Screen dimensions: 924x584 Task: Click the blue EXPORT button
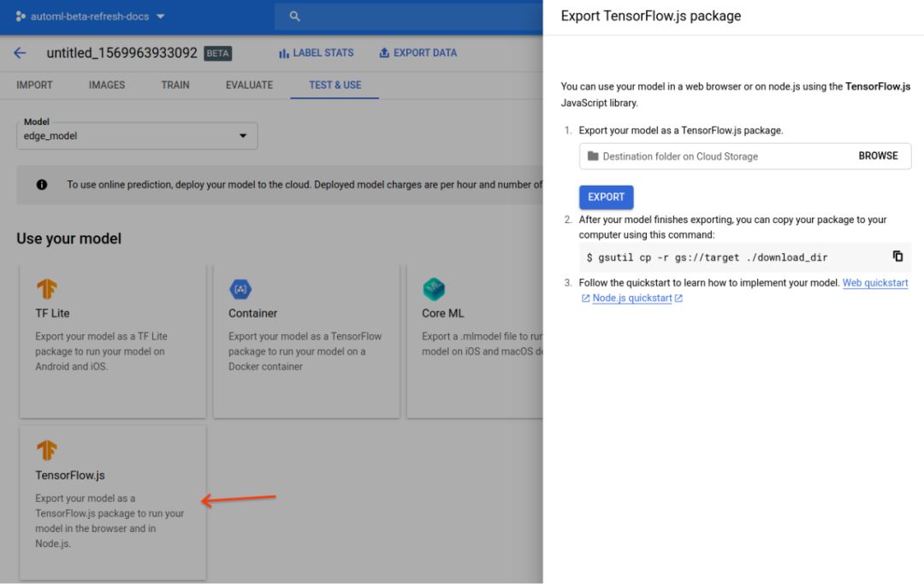pyautogui.click(x=606, y=198)
